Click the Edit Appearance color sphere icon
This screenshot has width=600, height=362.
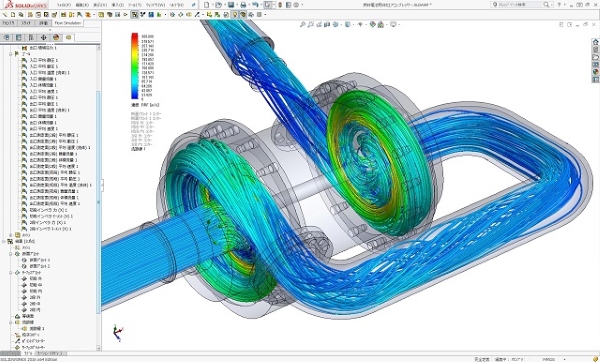tap(372, 24)
